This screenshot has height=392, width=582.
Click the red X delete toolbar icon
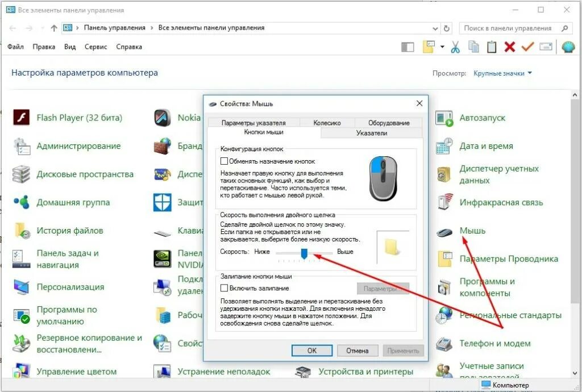pyautogui.click(x=510, y=47)
